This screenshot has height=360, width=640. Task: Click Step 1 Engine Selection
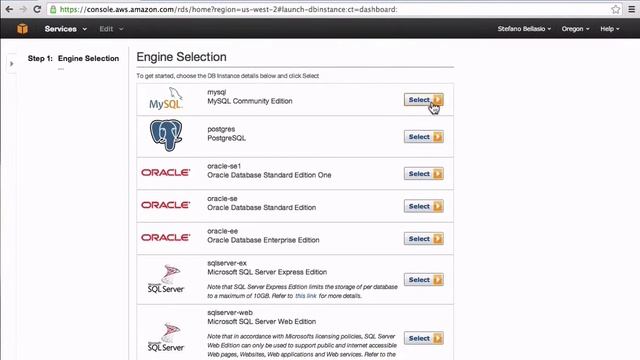[x=73, y=58]
